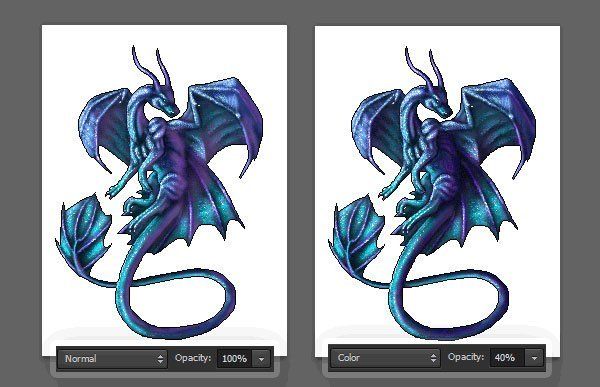Click the Opacity label beside 100%
Viewport: 600px width, 387px height.
point(193,358)
